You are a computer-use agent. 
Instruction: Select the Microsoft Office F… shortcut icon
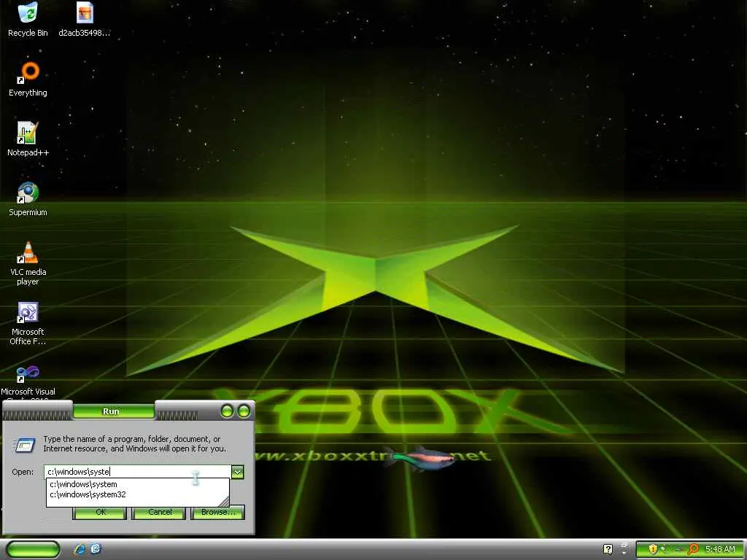click(28, 323)
